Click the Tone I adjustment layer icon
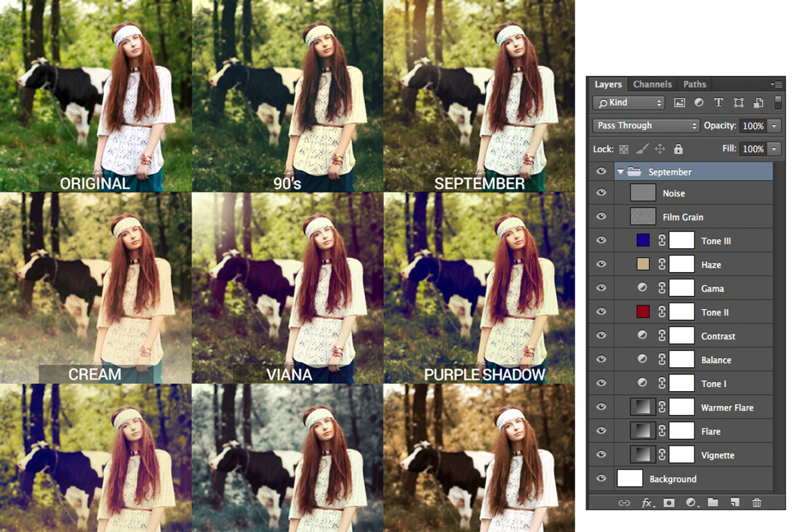 tap(642, 383)
